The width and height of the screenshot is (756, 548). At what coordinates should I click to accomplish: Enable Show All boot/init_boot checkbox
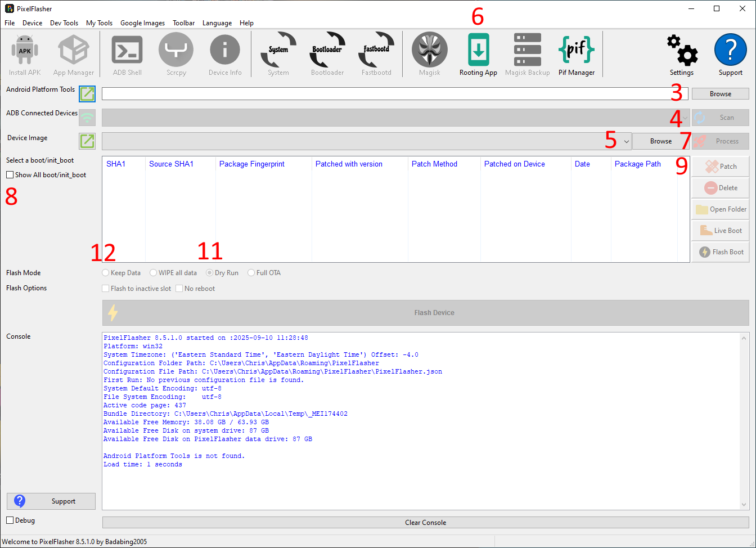10,175
